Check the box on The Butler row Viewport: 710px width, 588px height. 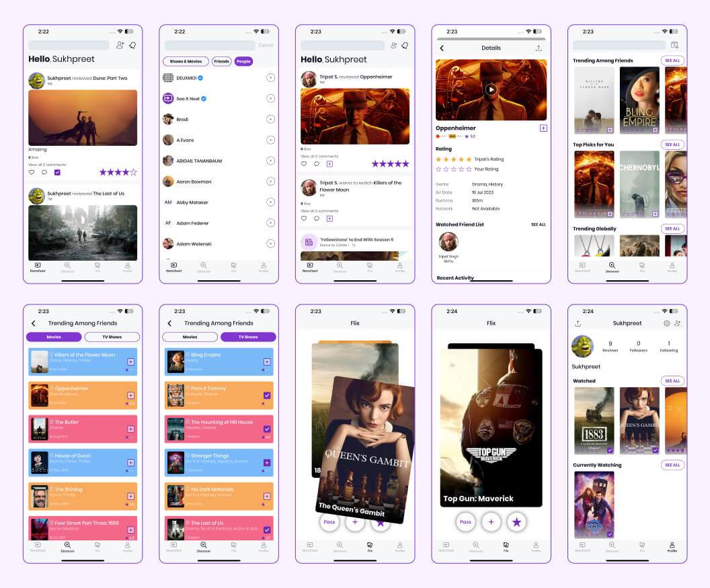[x=130, y=429]
